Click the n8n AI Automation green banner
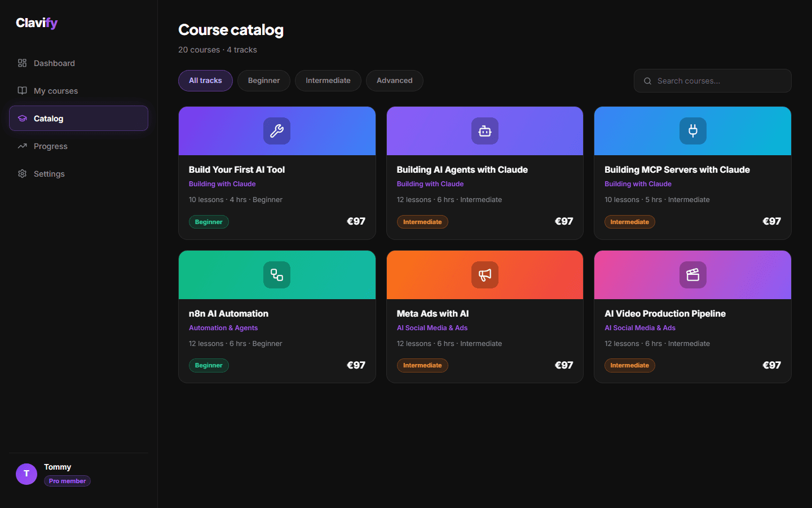 277,275
